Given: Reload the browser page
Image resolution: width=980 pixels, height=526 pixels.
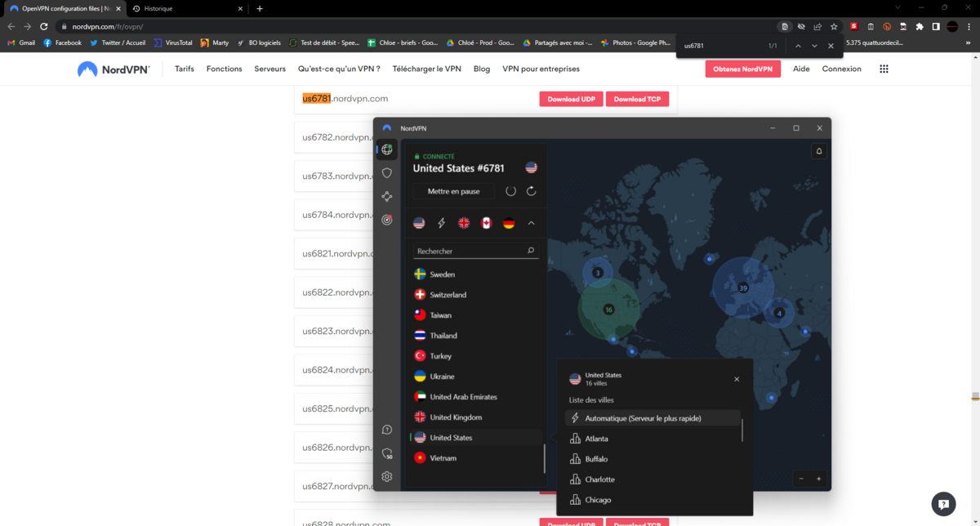Looking at the screenshot, I should coord(44,26).
